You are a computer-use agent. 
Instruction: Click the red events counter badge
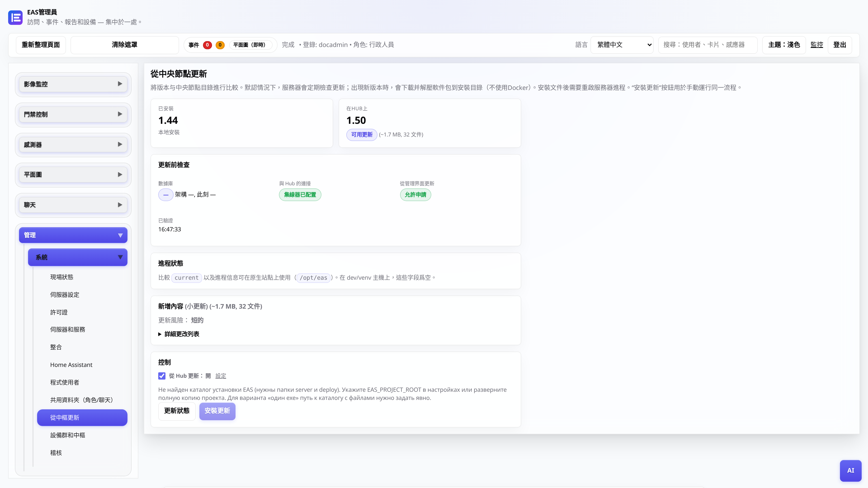tap(207, 45)
